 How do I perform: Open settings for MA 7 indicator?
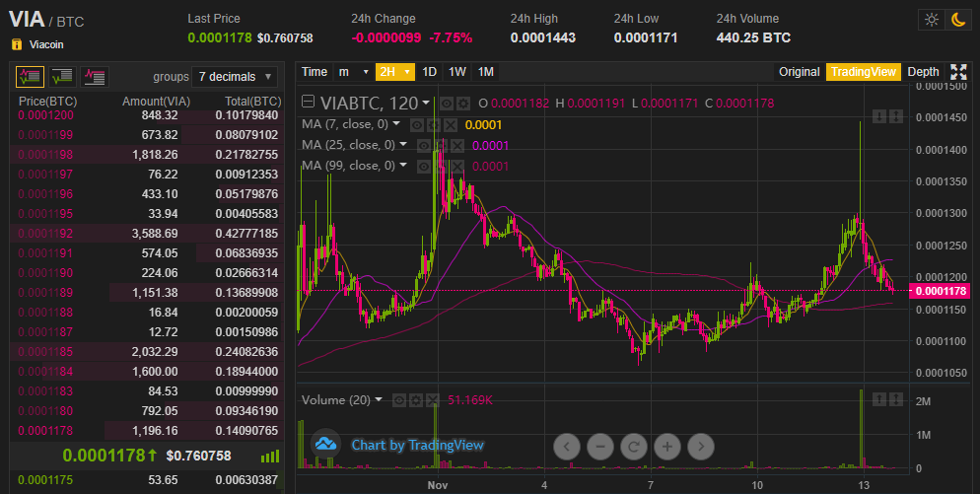click(433, 124)
